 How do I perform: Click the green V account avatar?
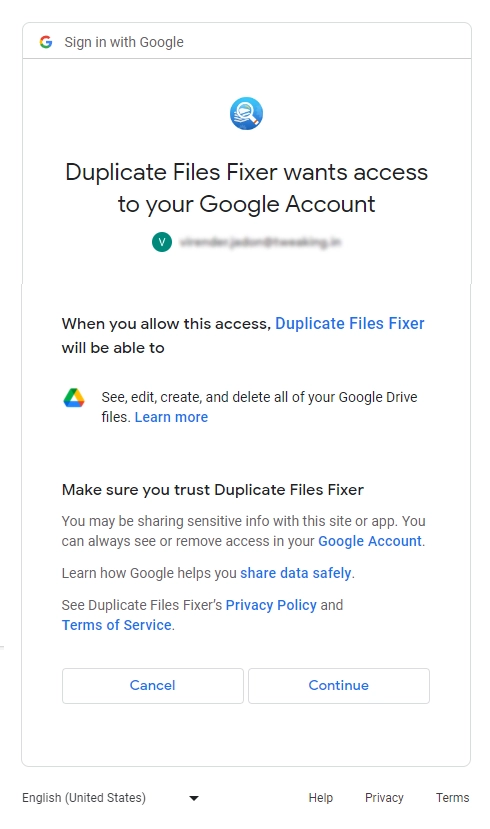point(162,242)
